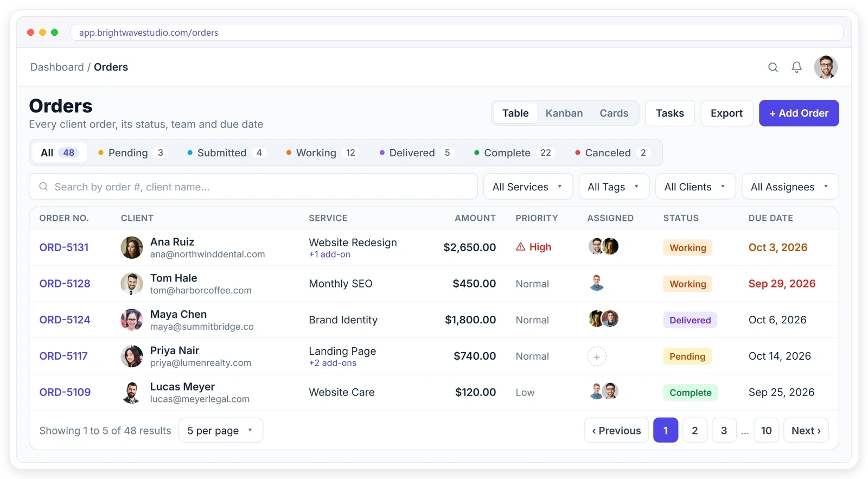The image size is (868, 479).
Task: Filter by the Delivered status tab
Action: [417, 153]
